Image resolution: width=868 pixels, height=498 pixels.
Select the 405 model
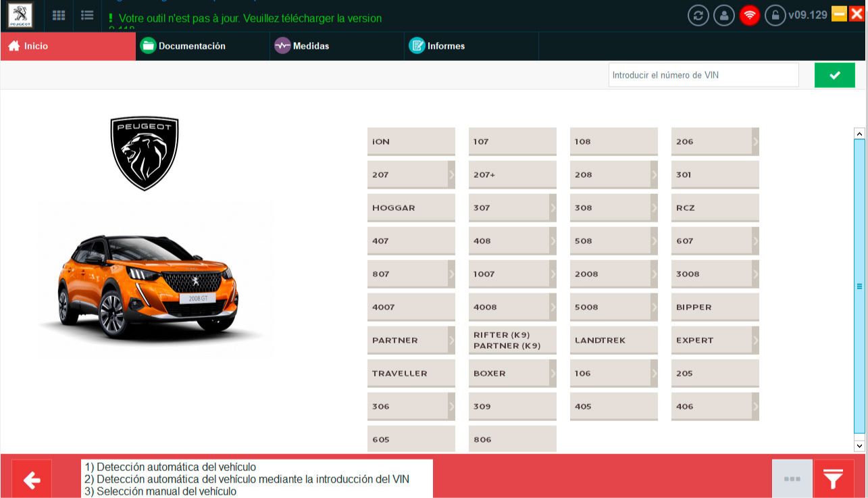[614, 406]
